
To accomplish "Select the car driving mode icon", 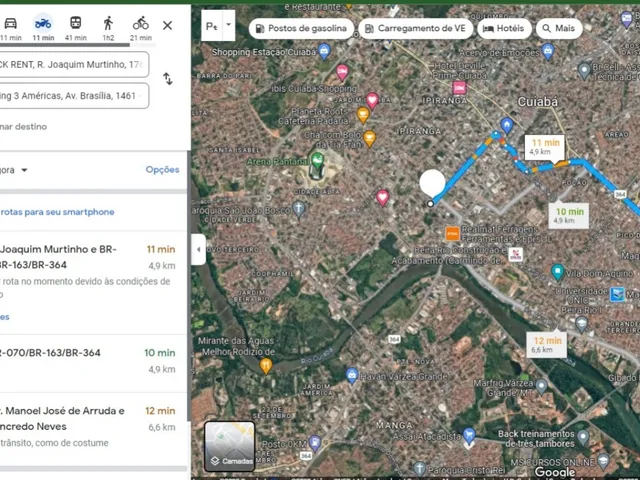I will pyautogui.click(x=10, y=24).
